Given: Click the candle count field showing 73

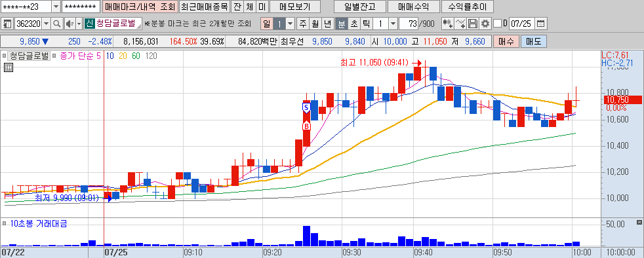Looking at the screenshot, I should pos(409,24).
